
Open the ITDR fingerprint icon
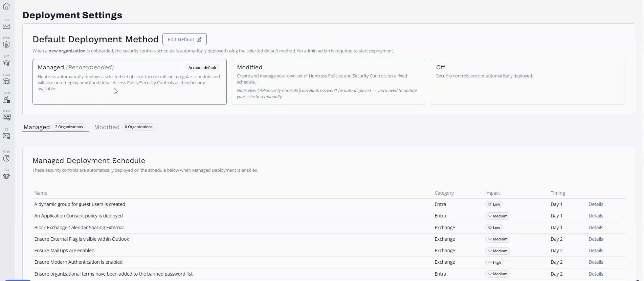click(x=6, y=45)
